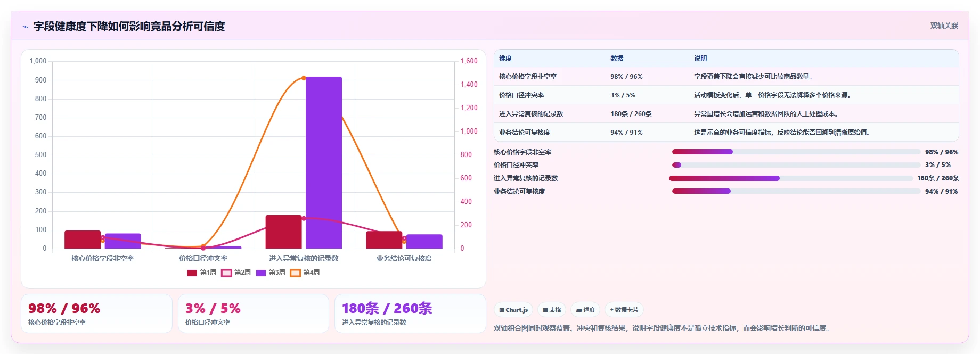Toggle the 第1周 legend entry

(202, 273)
